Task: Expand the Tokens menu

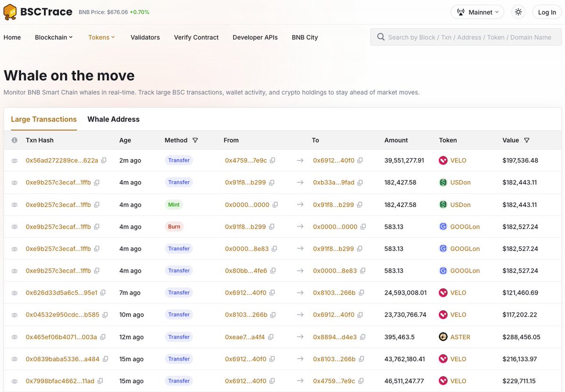Action: [x=102, y=37]
